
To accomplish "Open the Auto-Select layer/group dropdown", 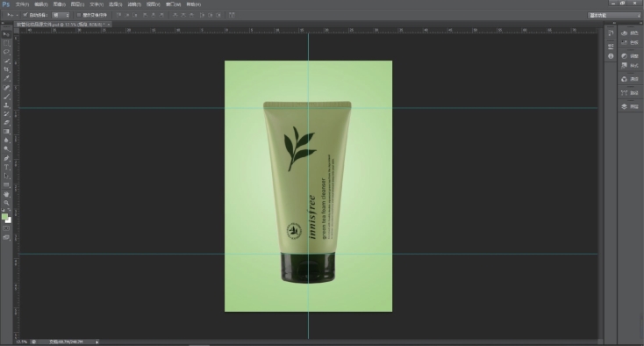I will (x=61, y=15).
